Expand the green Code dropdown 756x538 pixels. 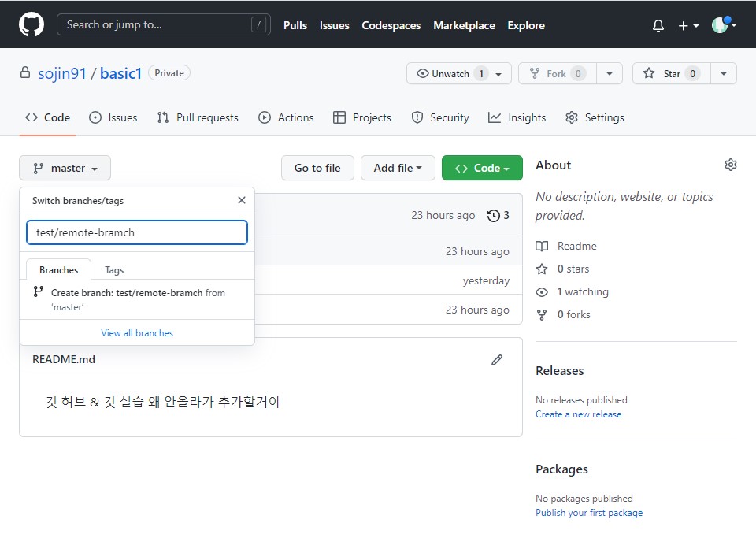tap(482, 169)
